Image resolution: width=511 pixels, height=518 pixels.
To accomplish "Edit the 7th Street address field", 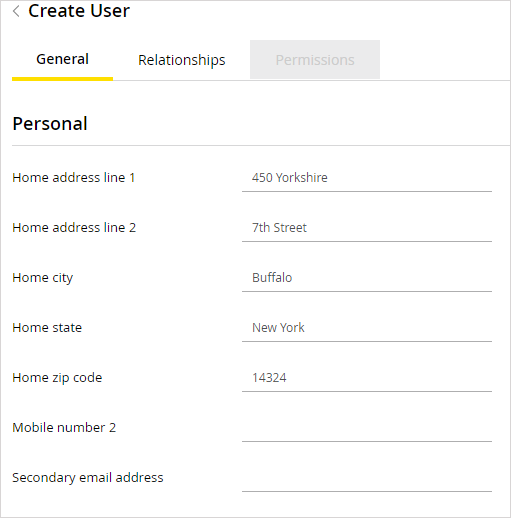I will click(x=367, y=228).
